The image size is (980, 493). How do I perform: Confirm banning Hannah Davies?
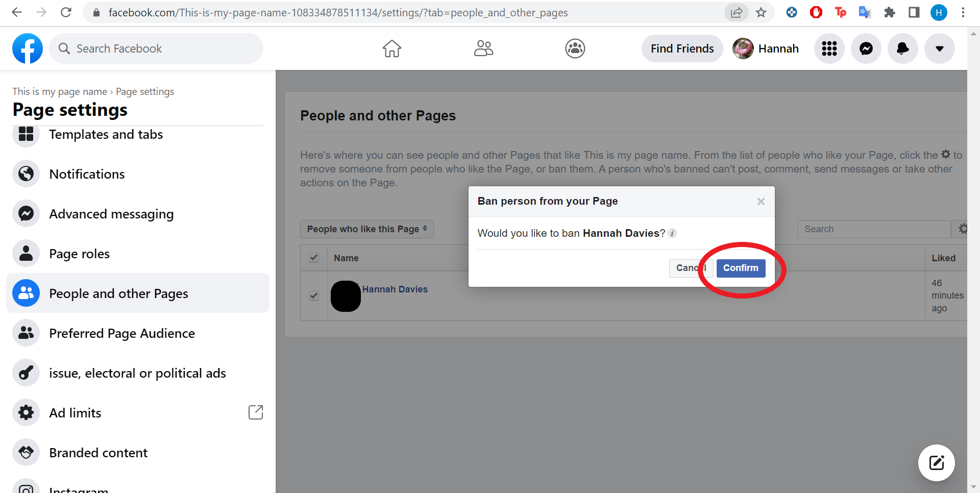(x=741, y=268)
